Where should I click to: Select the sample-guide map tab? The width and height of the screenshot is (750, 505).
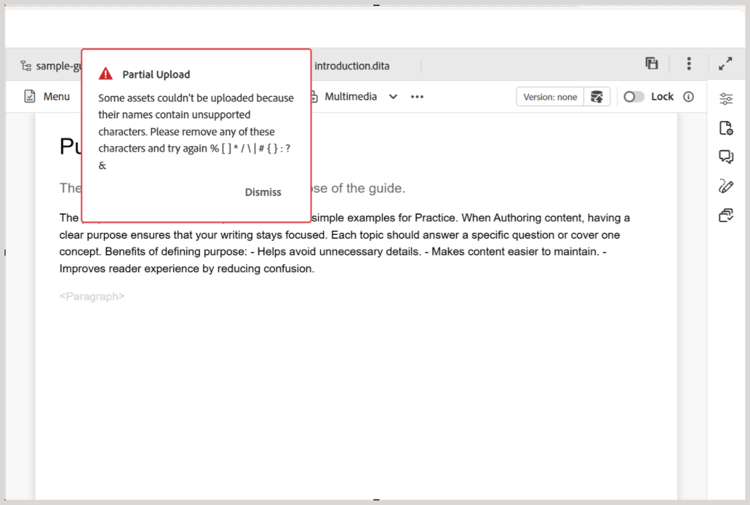[x=58, y=66]
